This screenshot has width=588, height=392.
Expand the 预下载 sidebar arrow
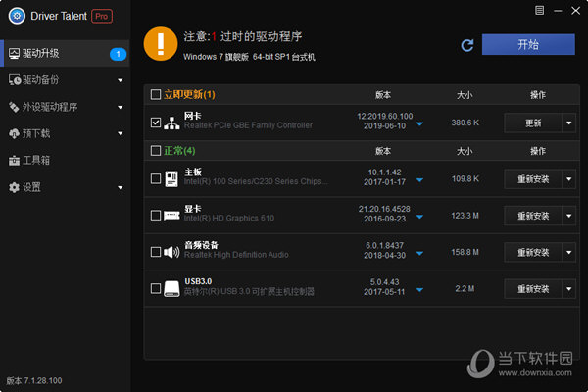pyautogui.click(x=120, y=133)
